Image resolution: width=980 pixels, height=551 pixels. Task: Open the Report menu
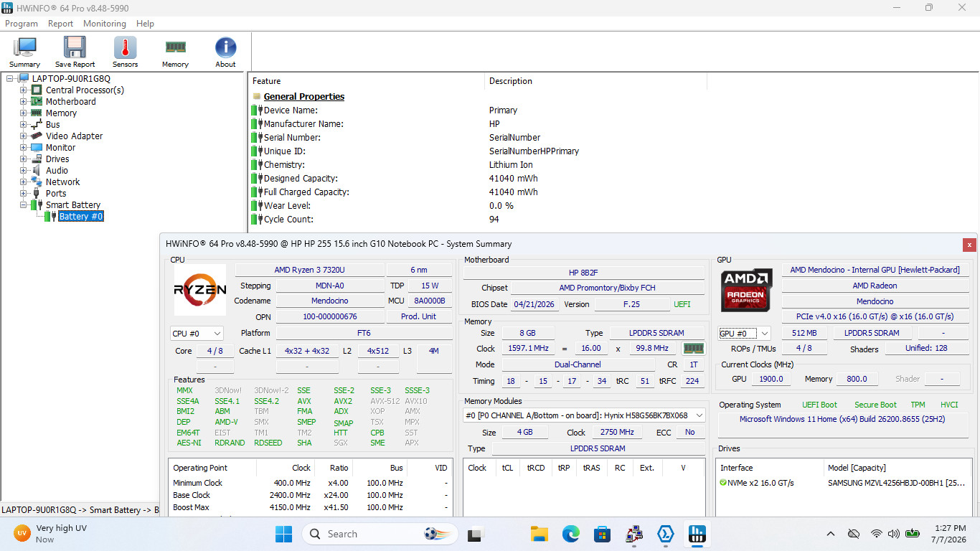tap(60, 24)
